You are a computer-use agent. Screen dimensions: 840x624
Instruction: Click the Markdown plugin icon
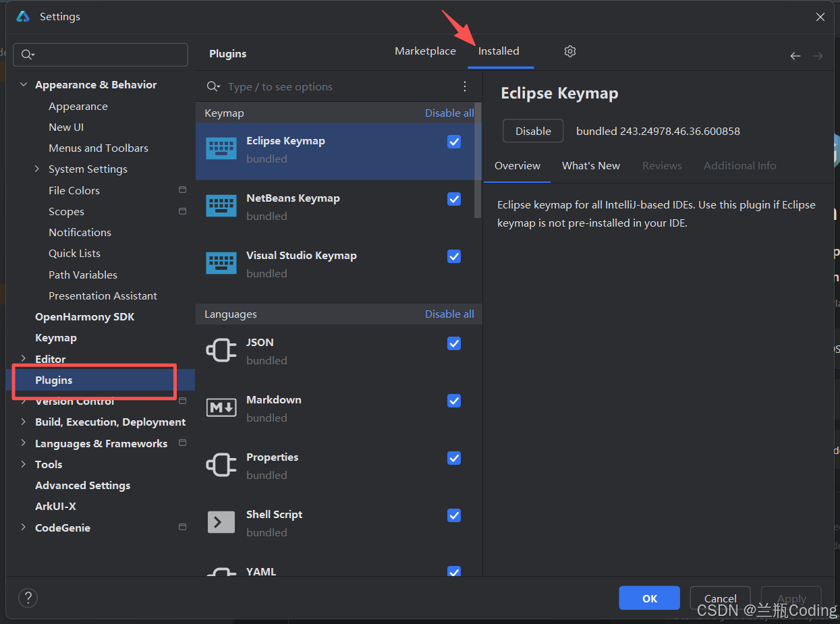(x=221, y=407)
